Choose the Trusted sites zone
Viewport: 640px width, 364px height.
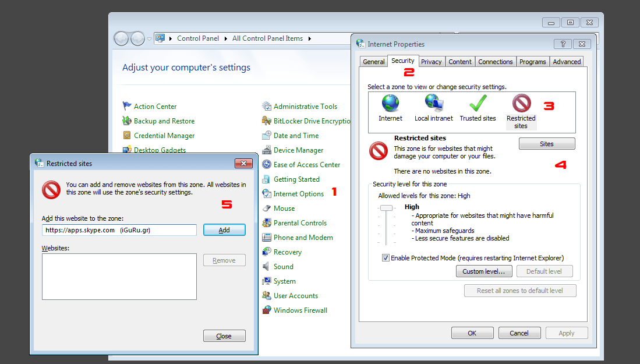pyautogui.click(x=478, y=108)
